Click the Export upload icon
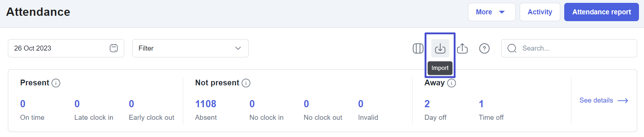 [x=462, y=48]
